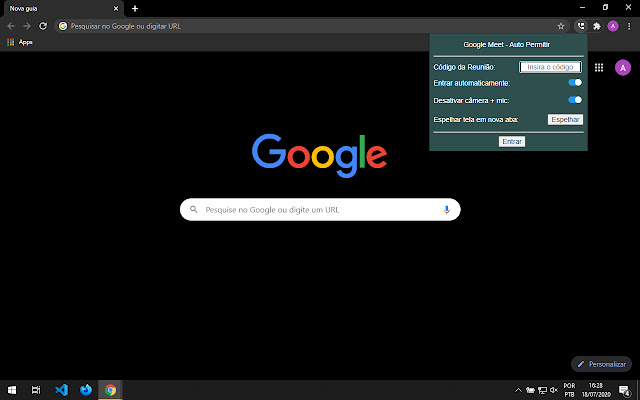Open the Google apps grid launcher

coord(599,67)
